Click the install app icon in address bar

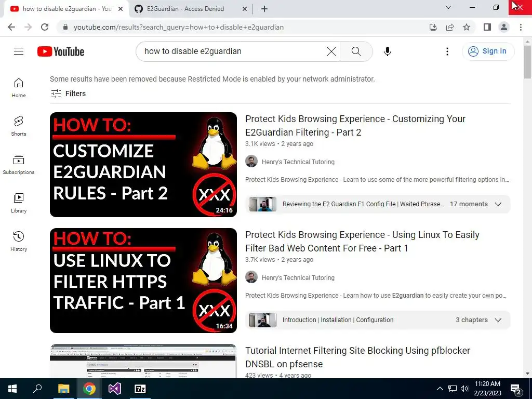tap(433, 27)
